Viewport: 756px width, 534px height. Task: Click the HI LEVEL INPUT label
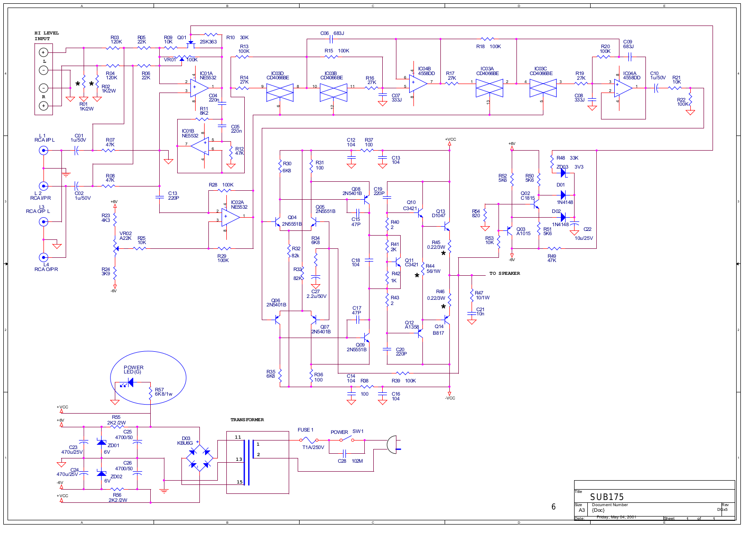[x=46, y=36]
